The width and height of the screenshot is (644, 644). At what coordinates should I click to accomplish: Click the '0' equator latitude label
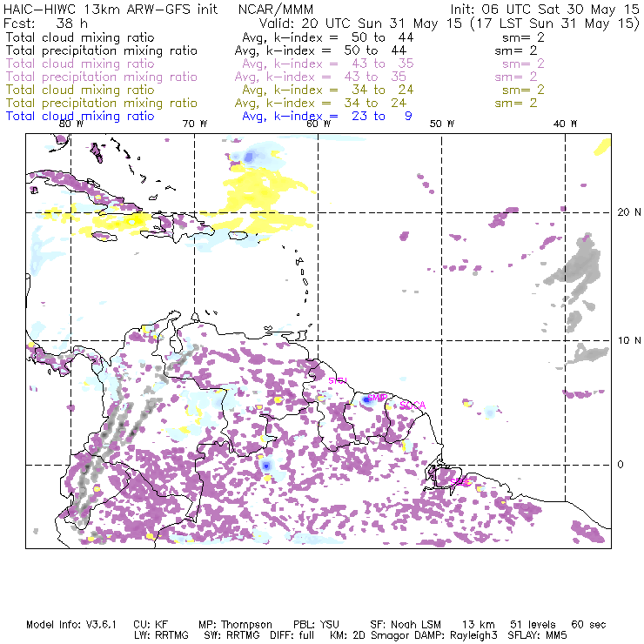[621, 465]
